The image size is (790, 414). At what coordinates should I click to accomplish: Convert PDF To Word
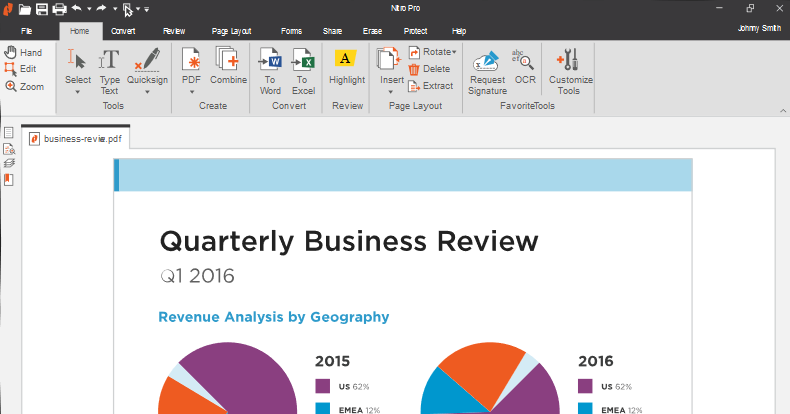pos(270,72)
